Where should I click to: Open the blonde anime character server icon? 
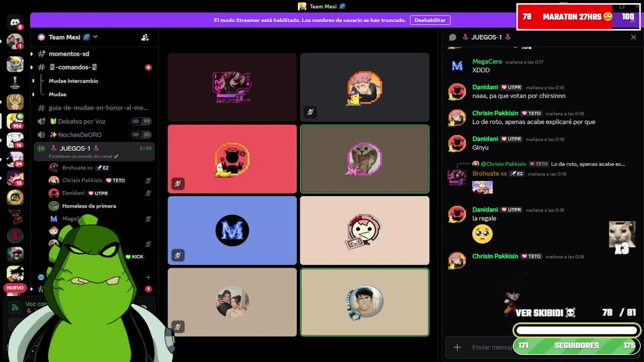click(x=15, y=64)
